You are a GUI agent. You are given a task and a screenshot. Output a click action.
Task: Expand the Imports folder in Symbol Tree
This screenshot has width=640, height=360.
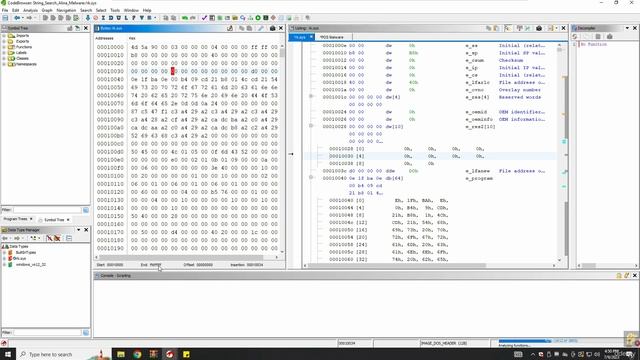pyautogui.click(x=4, y=36)
